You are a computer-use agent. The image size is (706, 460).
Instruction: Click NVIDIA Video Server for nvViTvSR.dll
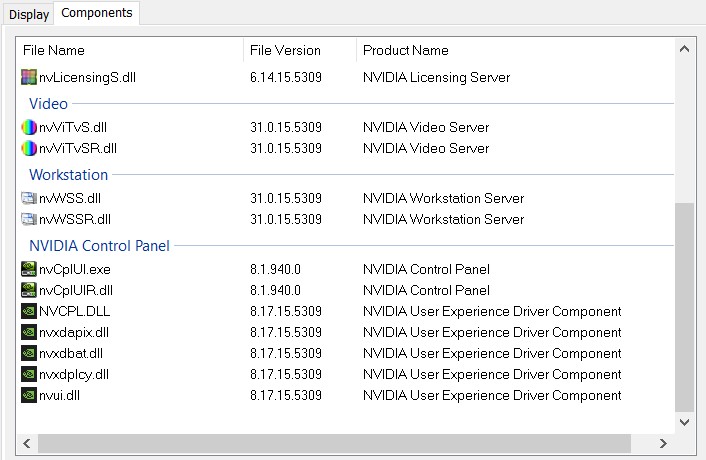click(426, 149)
